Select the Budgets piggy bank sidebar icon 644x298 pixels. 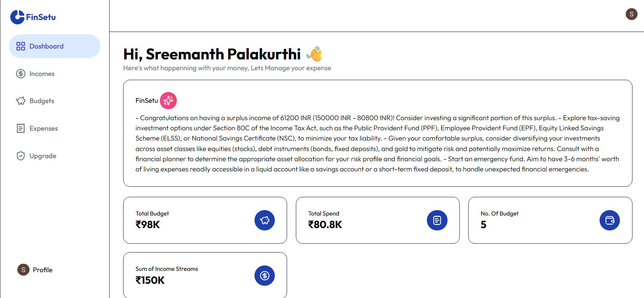[21, 101]
